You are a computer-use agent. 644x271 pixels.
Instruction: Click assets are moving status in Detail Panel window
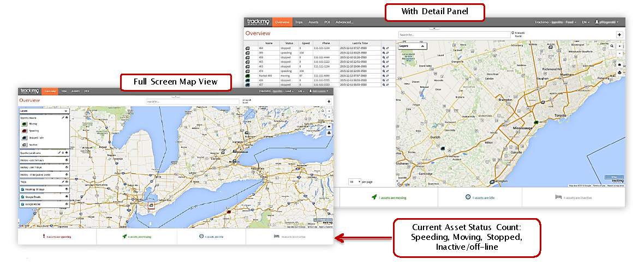389,197
